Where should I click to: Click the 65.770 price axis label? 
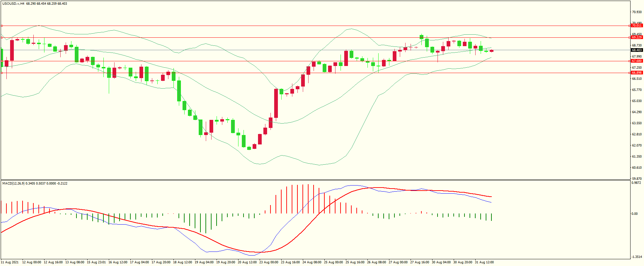tap(637, 90)
